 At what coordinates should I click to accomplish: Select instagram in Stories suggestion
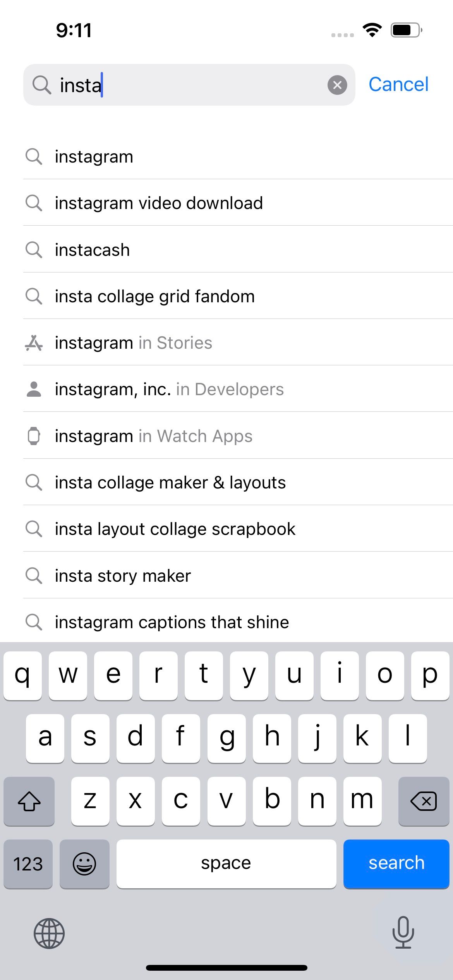coord(238,343)
